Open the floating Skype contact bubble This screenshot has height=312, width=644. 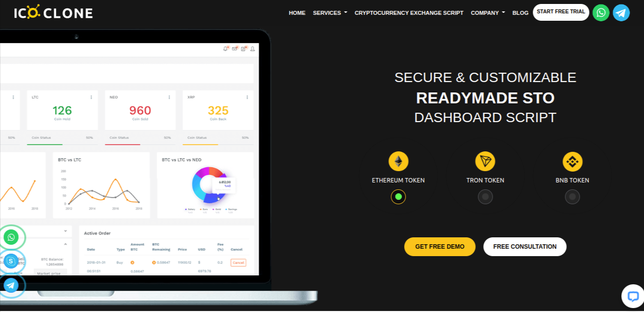[11, 261]
